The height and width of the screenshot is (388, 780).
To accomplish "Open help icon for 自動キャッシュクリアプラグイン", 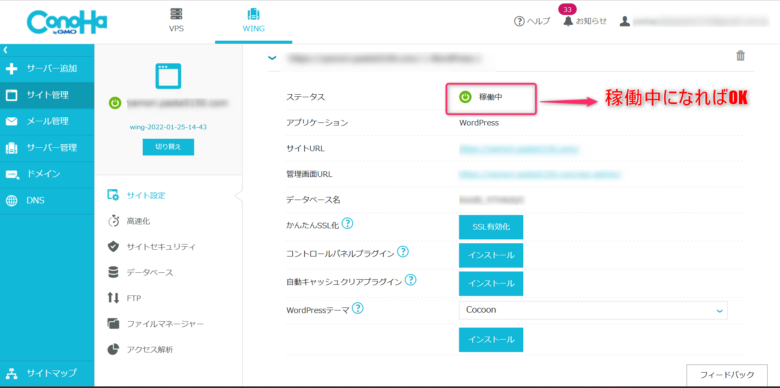I will [410, 280].
